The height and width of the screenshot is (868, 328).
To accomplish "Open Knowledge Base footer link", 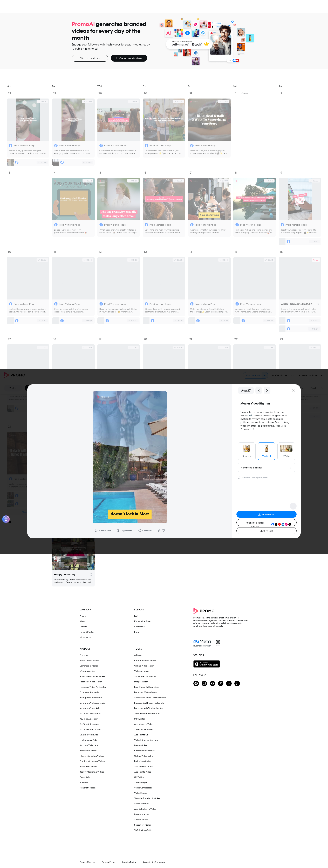I will 142,621.
